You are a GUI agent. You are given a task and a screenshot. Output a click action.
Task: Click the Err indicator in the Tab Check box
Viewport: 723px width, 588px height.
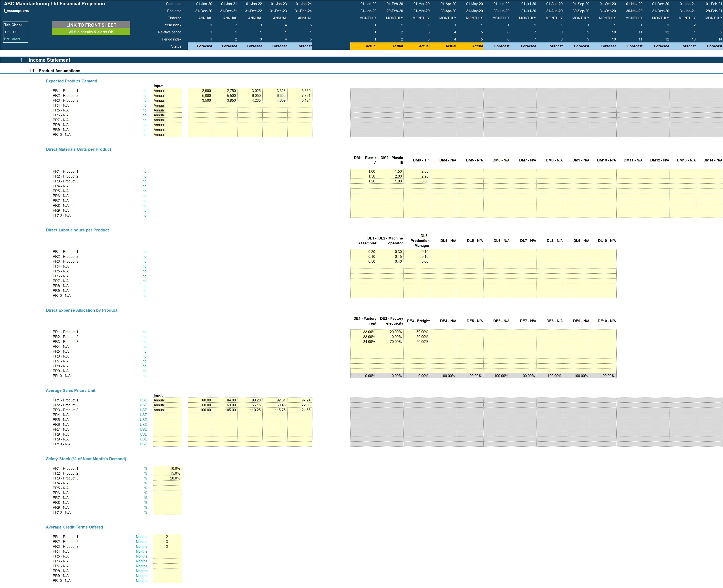coord(6,39)
